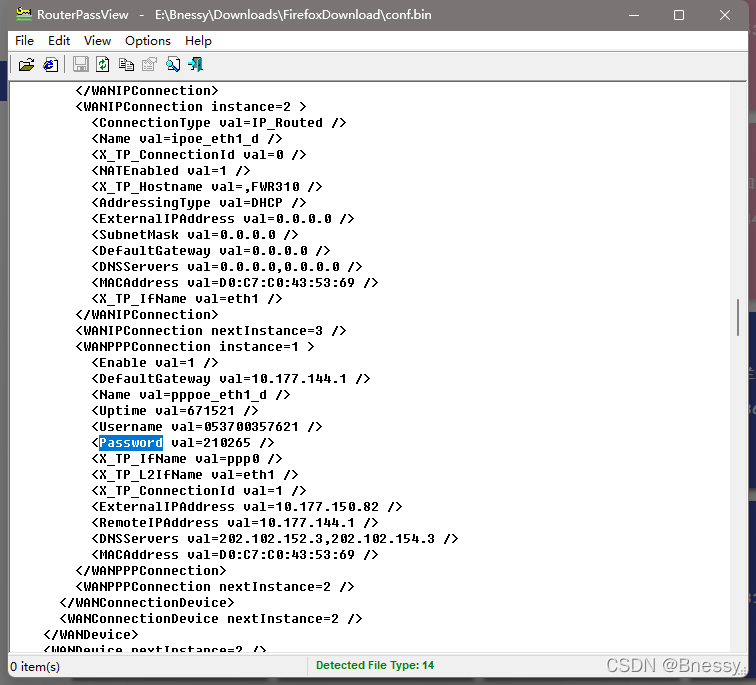Viewport: 756px width, 685px height.
Task: Click the WANPPPConnection instance=1 line
Action: pos(195,347)
